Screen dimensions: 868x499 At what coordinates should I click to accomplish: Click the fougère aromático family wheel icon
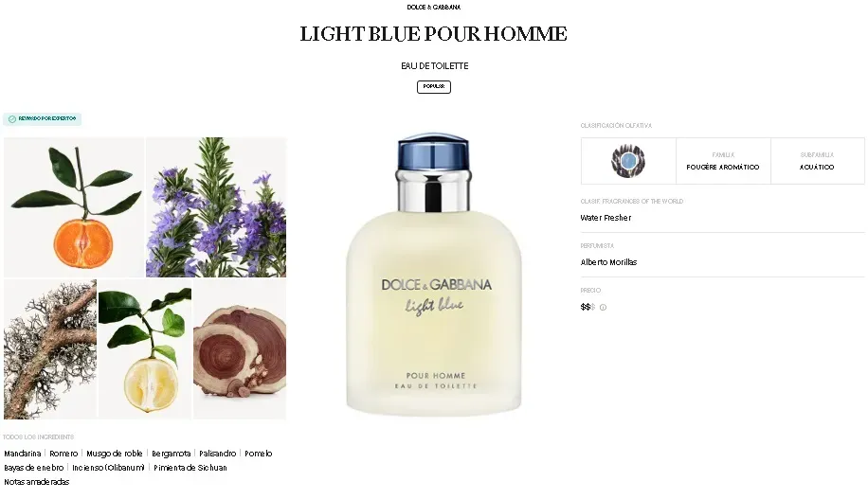point(627,161)
